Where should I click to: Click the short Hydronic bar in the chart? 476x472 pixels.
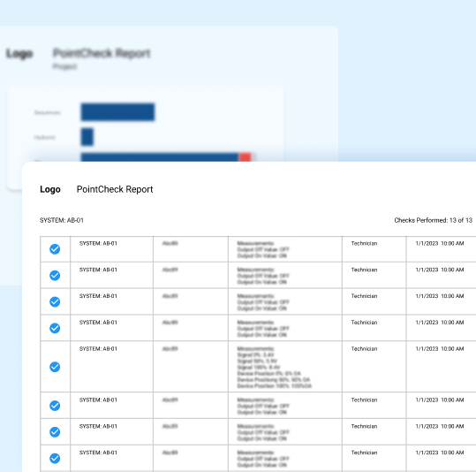pyautogui.click(x=87, y=137)
